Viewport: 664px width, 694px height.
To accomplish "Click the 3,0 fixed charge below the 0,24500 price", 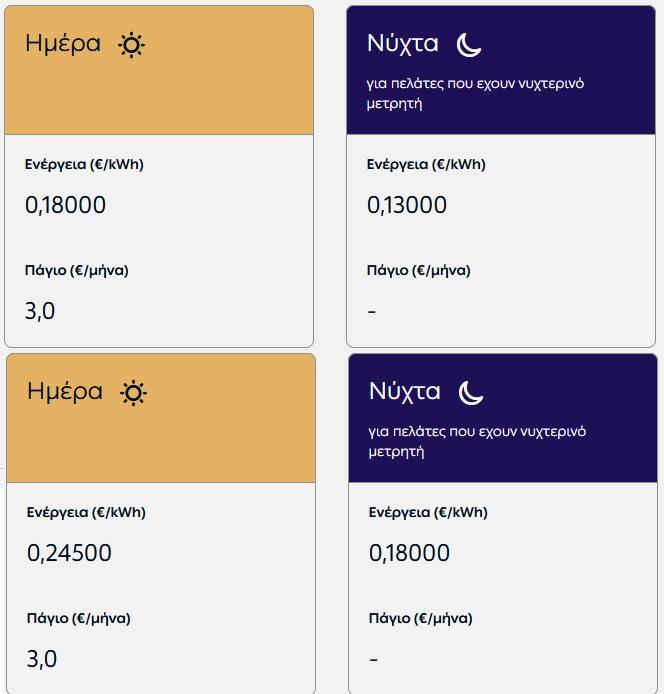I will click(41, 658).
